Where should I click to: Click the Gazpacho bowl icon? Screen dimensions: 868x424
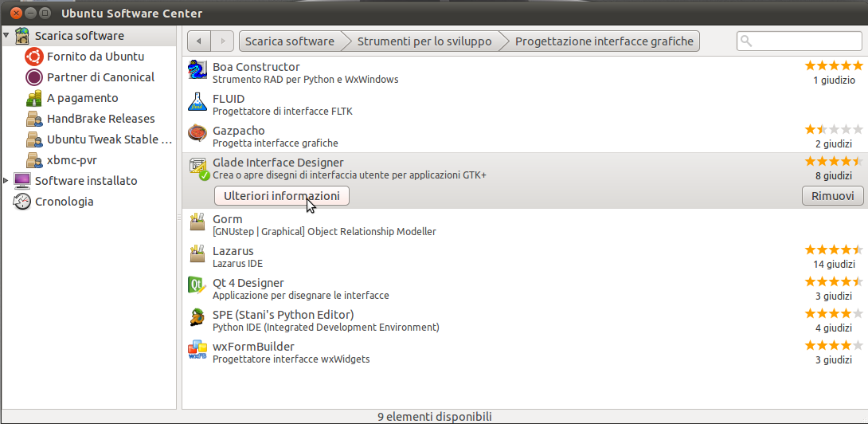[x=197, y=134]
